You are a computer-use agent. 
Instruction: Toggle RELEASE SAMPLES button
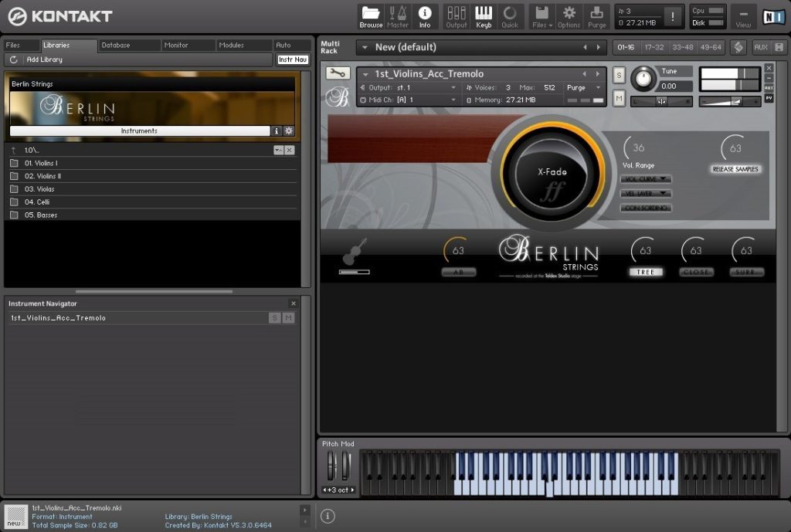click(735, 169)
